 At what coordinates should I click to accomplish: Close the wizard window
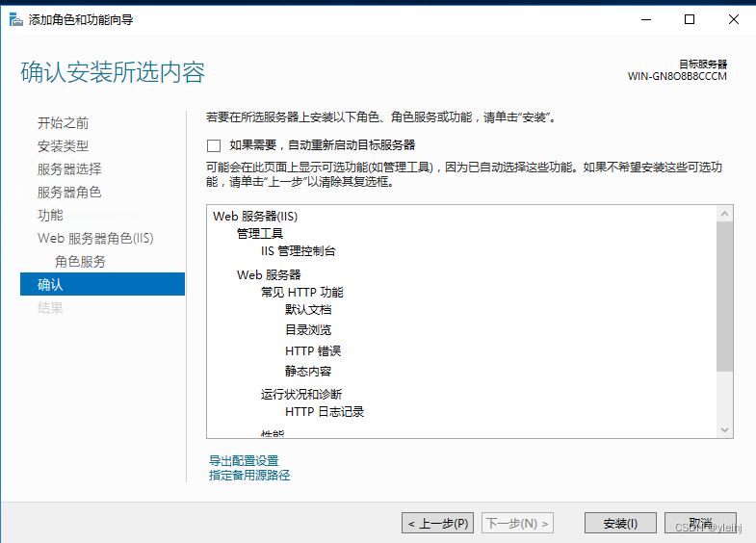[x=733, y=20]
